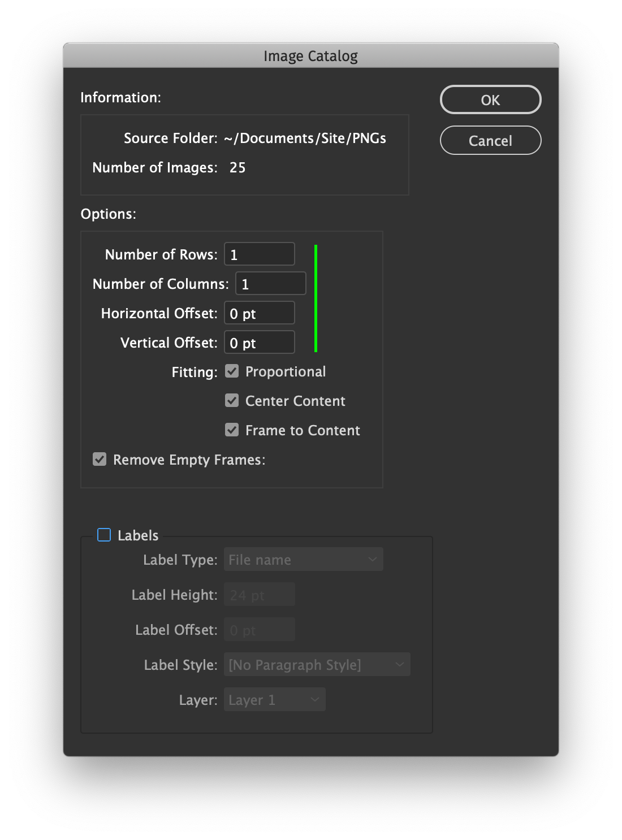
Task: Click the Number of Rows input field
Action: (259, 254)
